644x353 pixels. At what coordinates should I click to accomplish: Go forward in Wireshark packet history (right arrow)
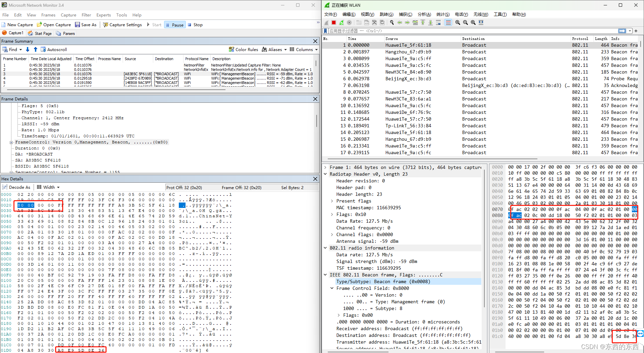tap(407, 23)
